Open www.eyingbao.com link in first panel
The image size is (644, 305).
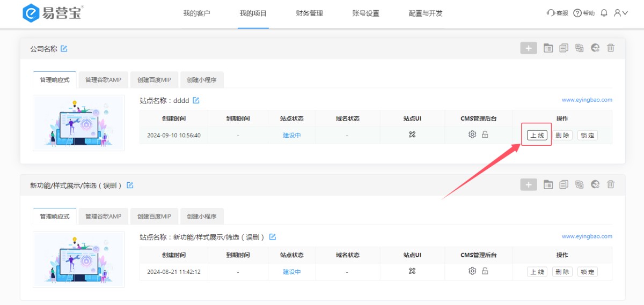tap(587, 100)
